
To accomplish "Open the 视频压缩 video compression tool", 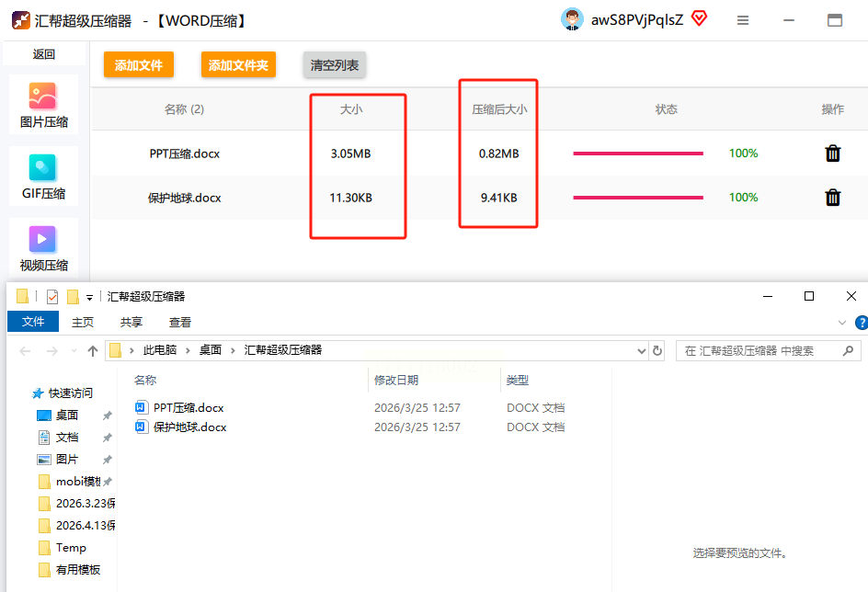I will pos(43,248).
